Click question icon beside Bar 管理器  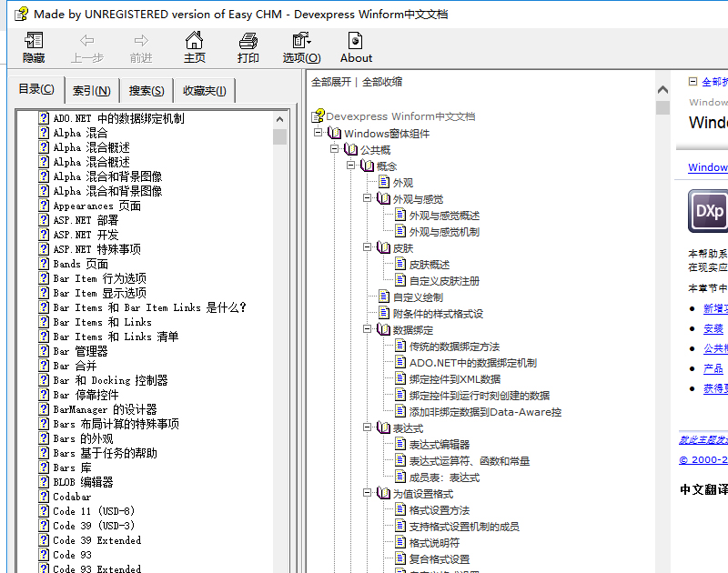tap(44, 351)
